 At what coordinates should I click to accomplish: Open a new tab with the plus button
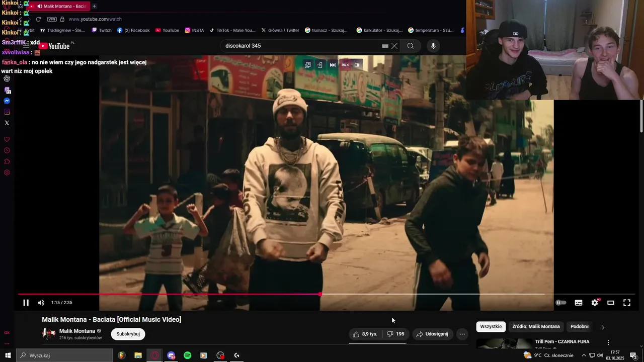(94, 6)
